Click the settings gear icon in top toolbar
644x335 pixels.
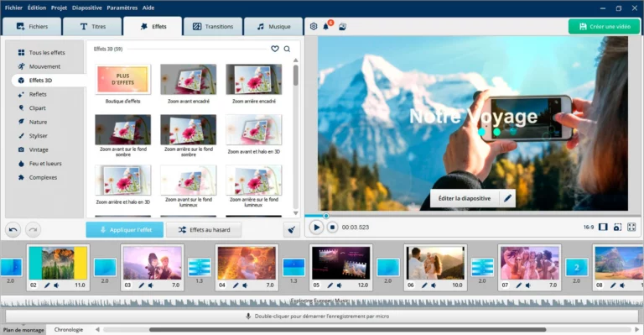point(314,26)
